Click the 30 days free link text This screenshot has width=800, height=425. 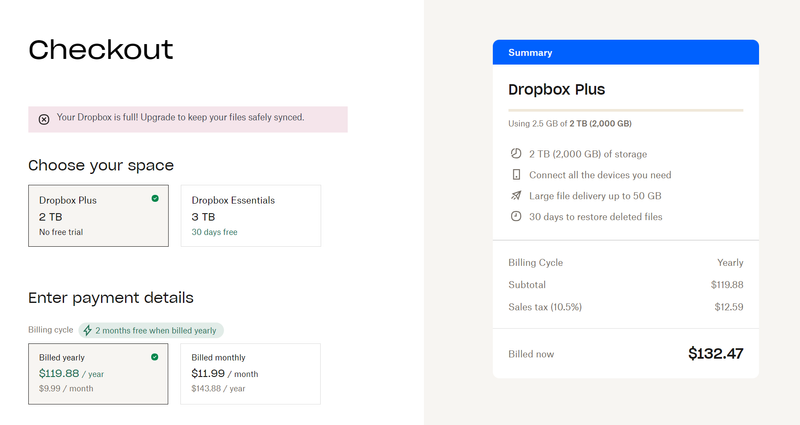tap(214, 232)
